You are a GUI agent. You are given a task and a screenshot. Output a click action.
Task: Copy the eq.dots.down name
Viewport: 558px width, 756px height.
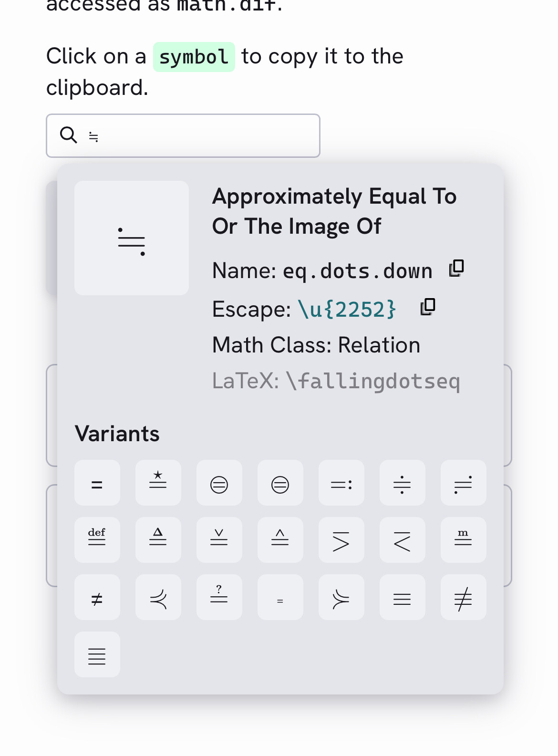[456, 269]
